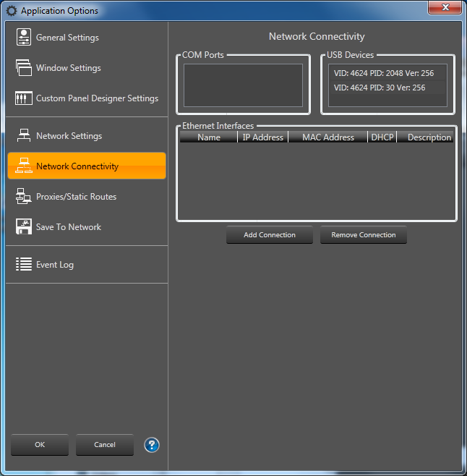Click the Network Connectivity icon
This screenshot has width=467, height=476.
point(24,166)
